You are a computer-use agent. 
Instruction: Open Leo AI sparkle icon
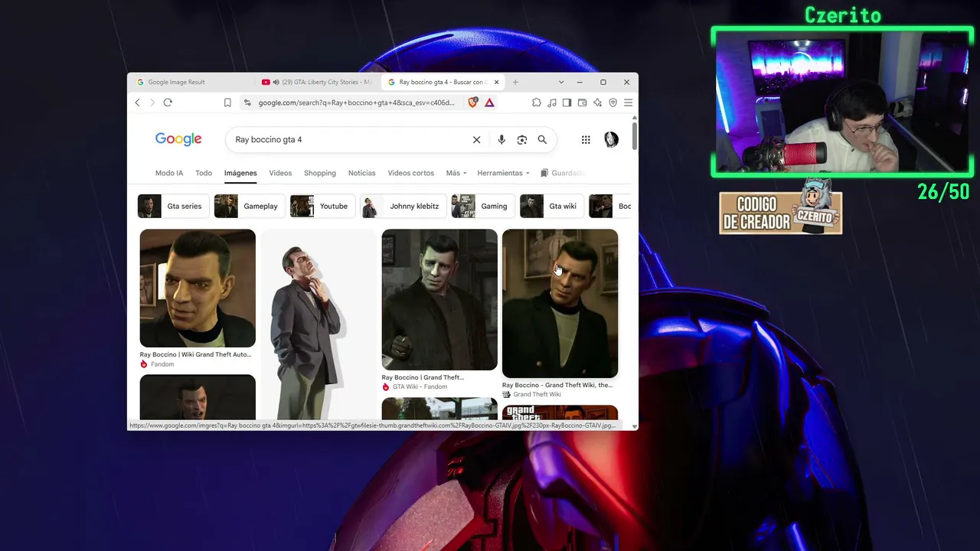coord(597,103)
